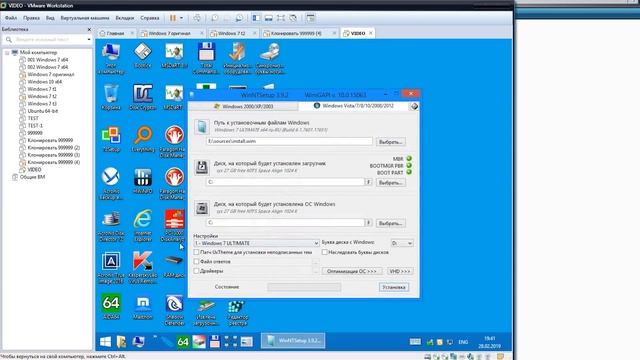Click the VMware pause virtual machine icon
640x360 pixels.
pos(173,18)
